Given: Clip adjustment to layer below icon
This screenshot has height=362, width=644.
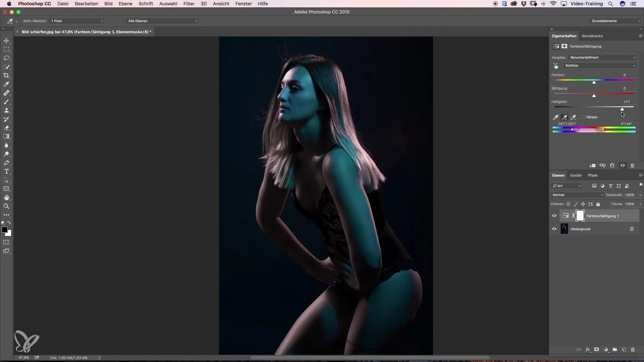Looking at the screenshot, I should (x=593, y=166).
